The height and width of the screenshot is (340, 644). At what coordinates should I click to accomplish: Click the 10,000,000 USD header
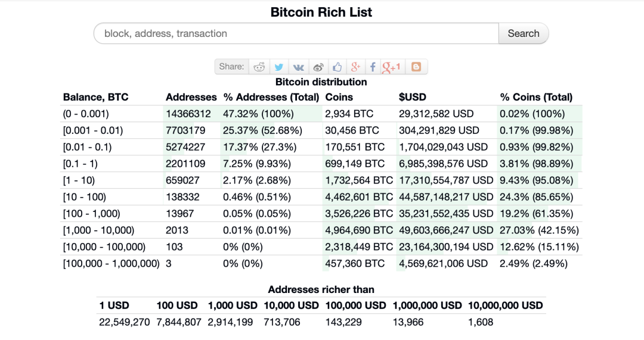(505, 305)
